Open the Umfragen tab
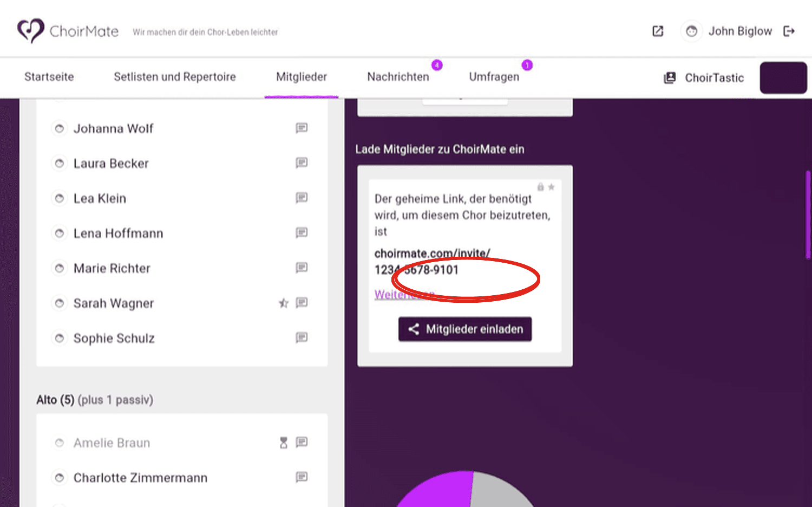 pos(494,77)
